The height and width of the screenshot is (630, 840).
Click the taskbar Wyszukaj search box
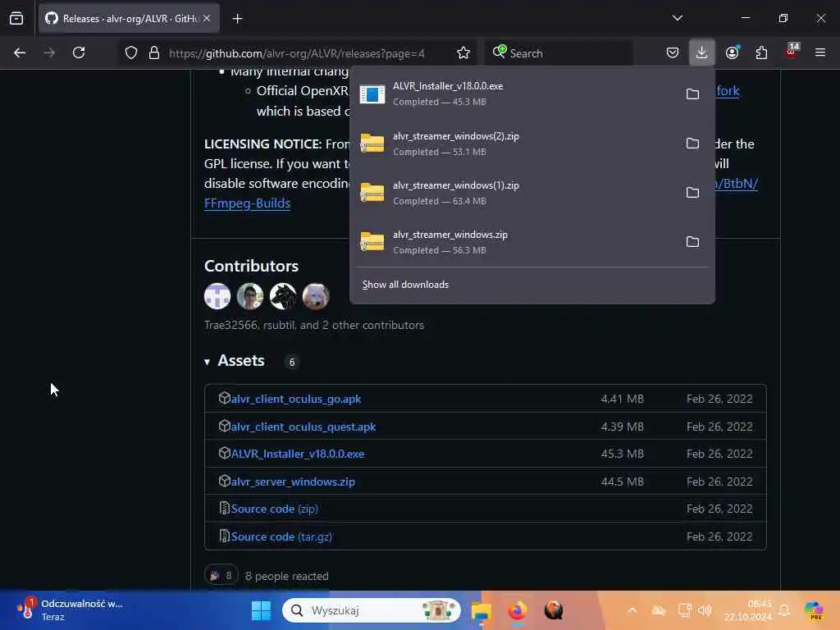point(372,610)
